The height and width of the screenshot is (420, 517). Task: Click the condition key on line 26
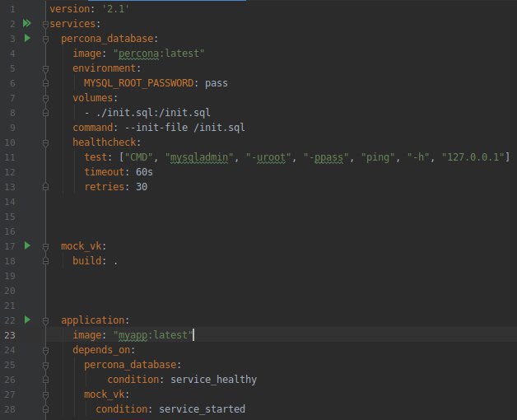pyautogui.click(x=133, y=380)
